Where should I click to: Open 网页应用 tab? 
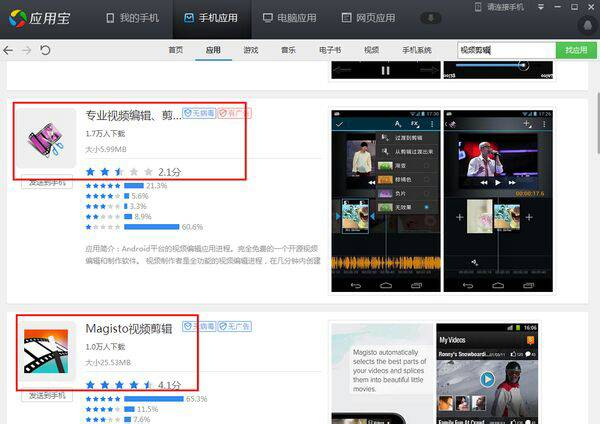point(368,18)
